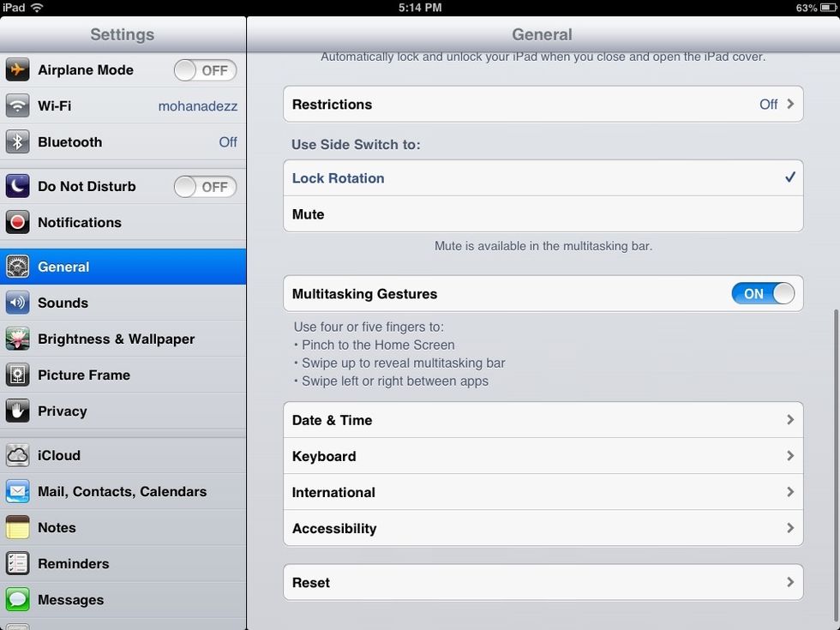Screen dimensions: 840x630
Task: Select Picture Frame in settings list
Action: point(84,375)
